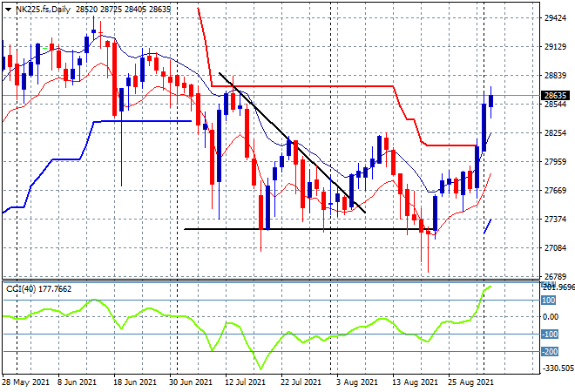Click the 28 May 2021 date label
This screenshot has height=392, width=575.
(25, 382)
